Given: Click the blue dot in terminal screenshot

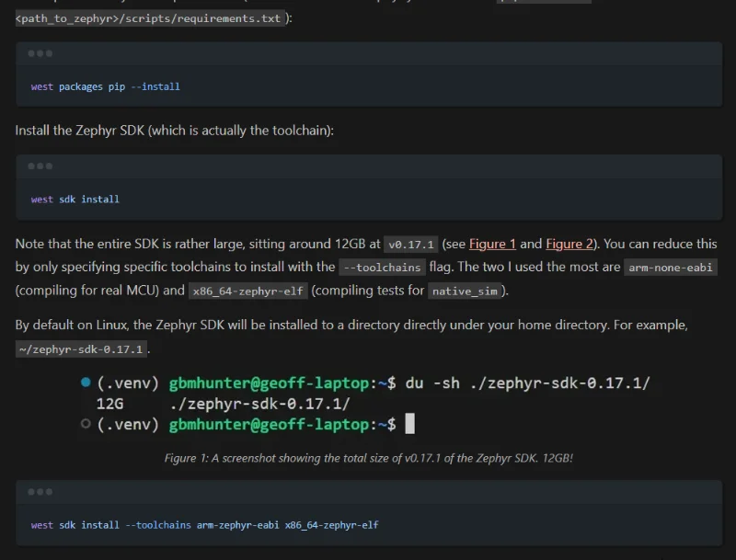Looking at the screenshot, I should (86, 383).
